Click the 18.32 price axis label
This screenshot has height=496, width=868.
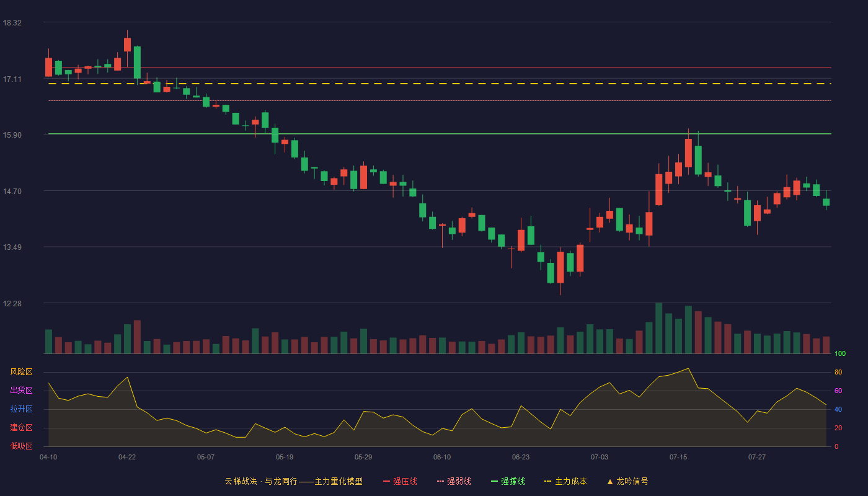pyautogui.click(x=12, y=23)
